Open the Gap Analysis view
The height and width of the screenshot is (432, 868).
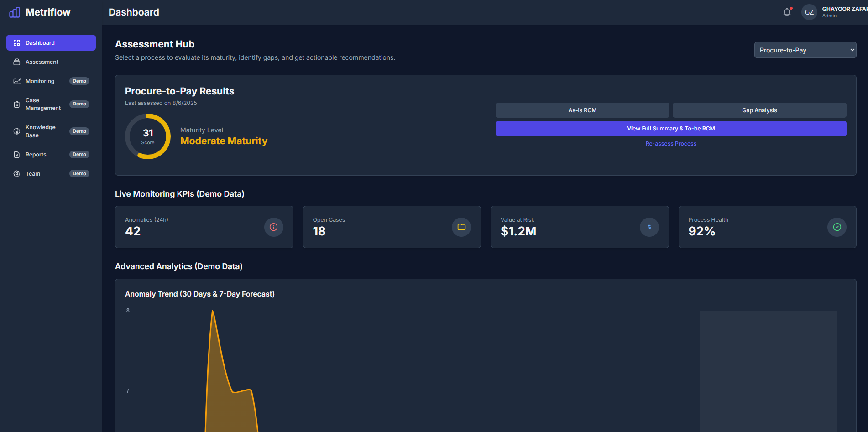tap(759, 110)
